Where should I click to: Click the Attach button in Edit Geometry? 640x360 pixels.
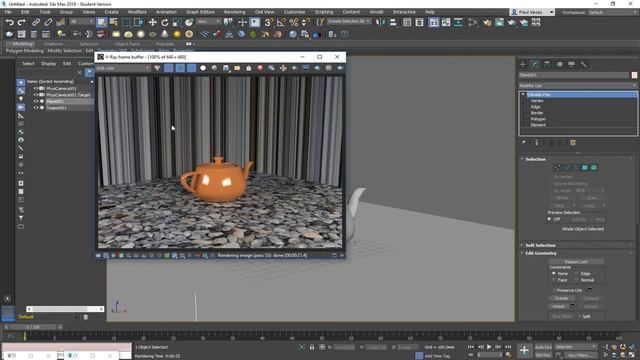[x=558, y=307]
